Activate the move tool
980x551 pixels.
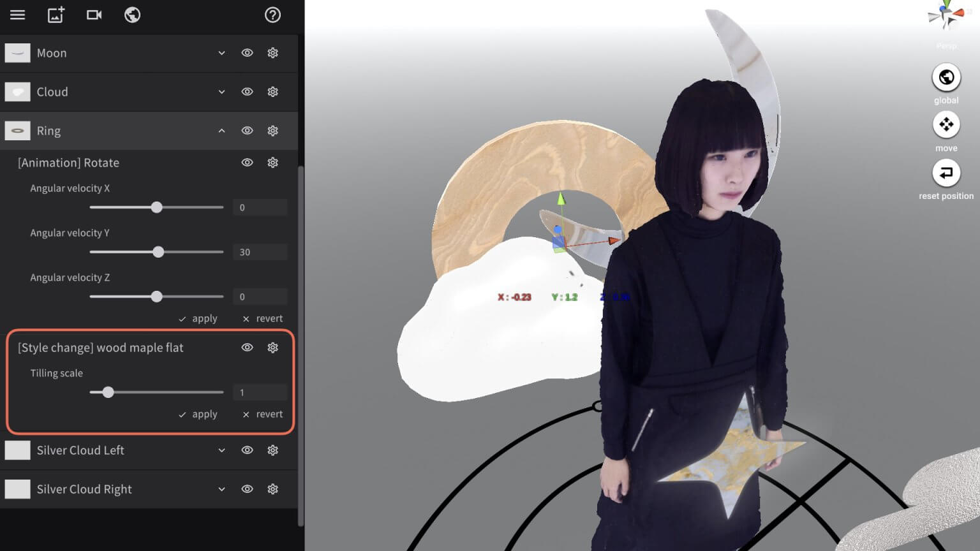pos(946,125)
